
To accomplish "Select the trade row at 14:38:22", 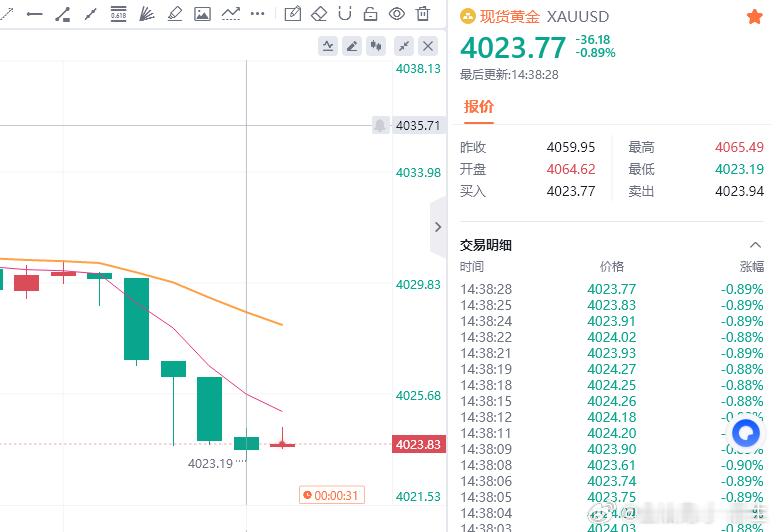I will point(612,337).
